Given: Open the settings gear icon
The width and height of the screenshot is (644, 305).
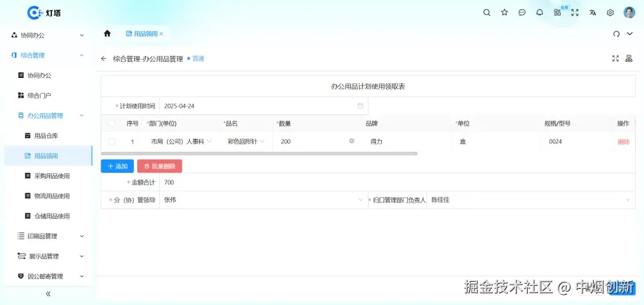Looking at the screenshot, I should (x=611, y=13).
